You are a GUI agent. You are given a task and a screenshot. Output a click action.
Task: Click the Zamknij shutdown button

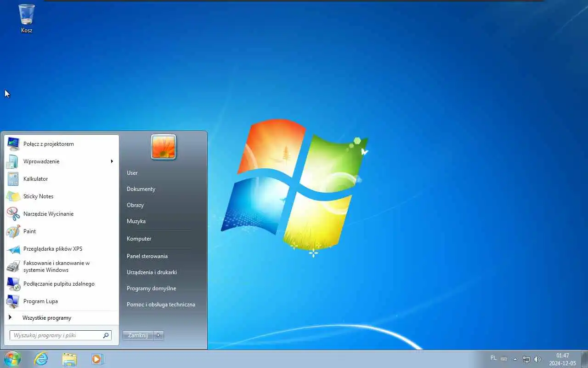[138, 335]
